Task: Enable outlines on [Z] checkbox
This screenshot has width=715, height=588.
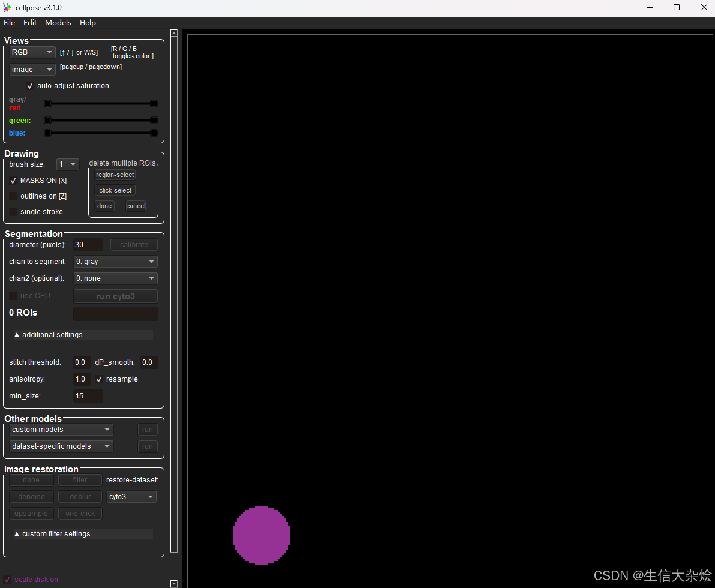Action: 13,196
